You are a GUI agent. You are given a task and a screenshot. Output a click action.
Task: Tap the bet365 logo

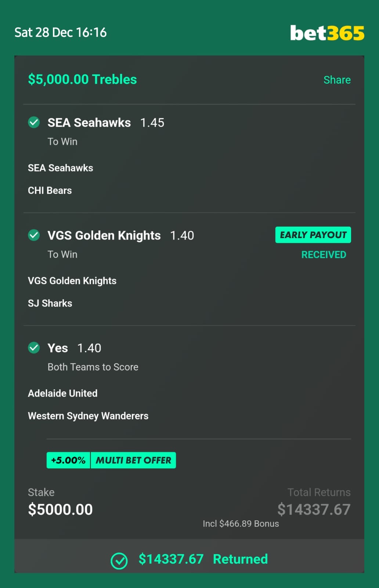327,33
